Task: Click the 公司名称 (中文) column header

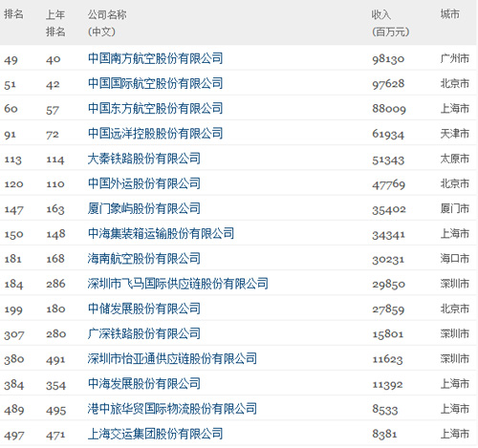Action: (107, 23)
